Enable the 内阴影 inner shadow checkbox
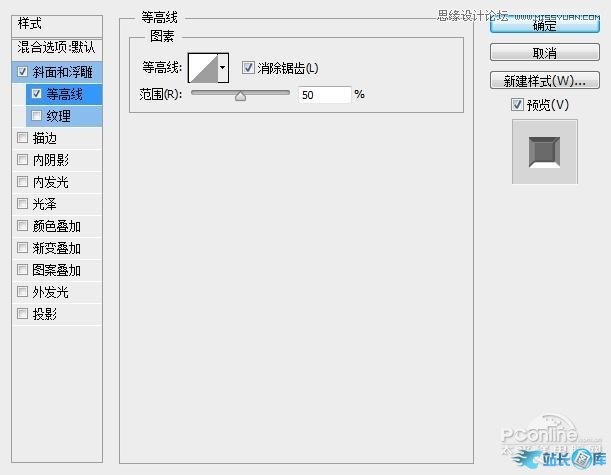The image size is (611, 475). point(23,160)
